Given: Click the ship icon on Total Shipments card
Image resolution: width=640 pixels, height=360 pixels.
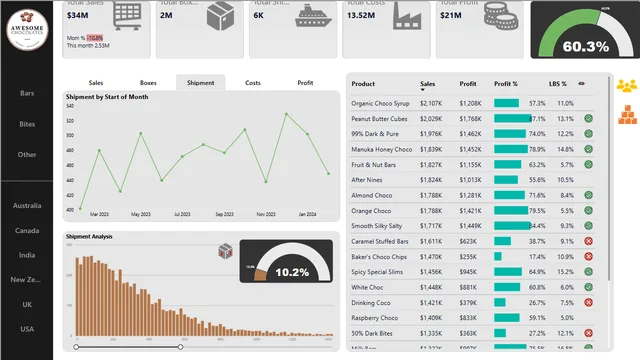Looking at the screenshot, I should (313, 16).
